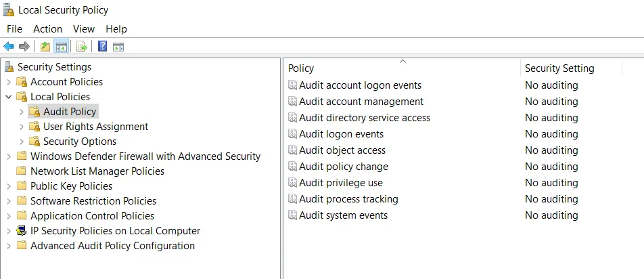Open the Help menu
644x279 pixels.
pos(116,28)
